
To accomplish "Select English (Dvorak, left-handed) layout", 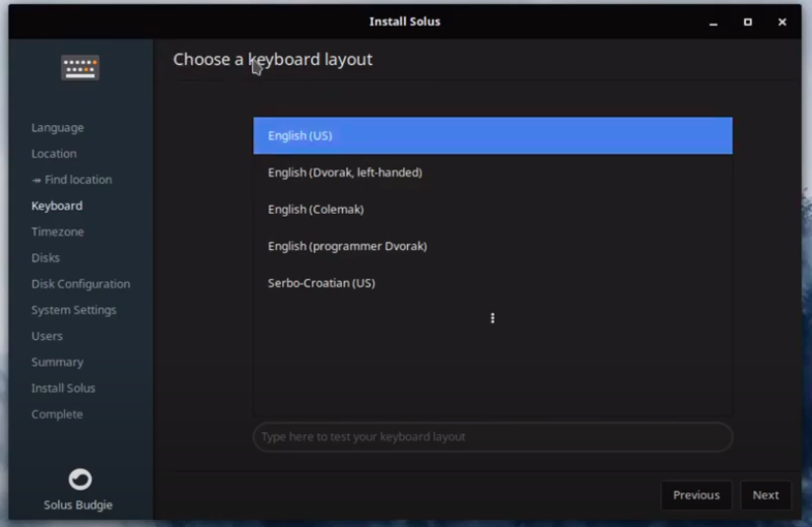I will (x=493, y=172).
